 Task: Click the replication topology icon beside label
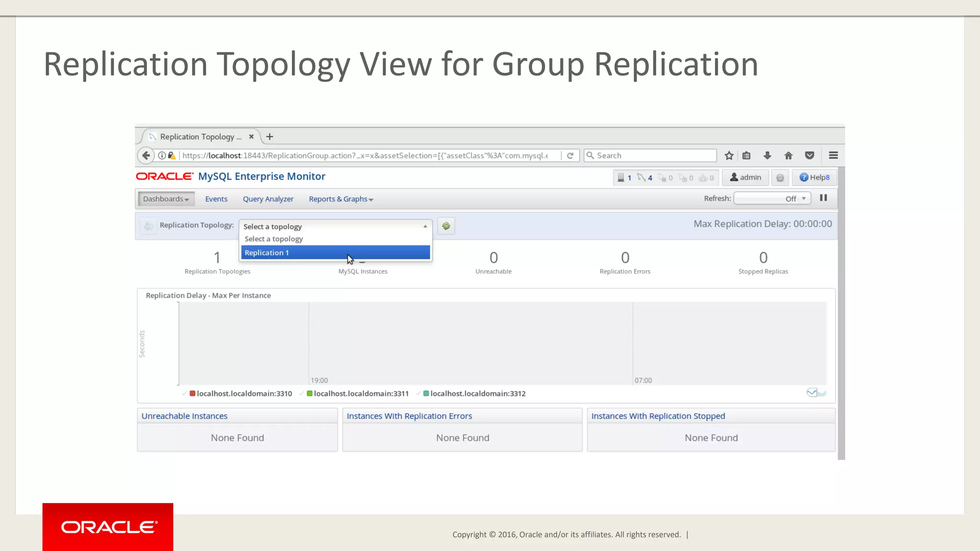pyautogui.click(x=149, y=226)
